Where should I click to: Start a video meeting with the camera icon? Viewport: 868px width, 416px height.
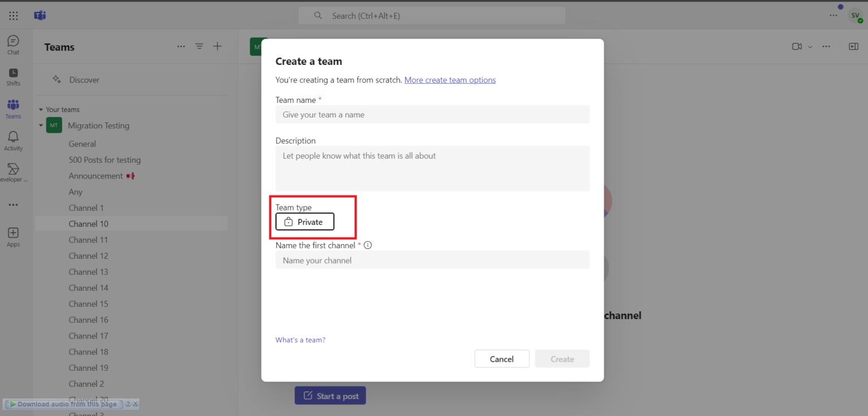coord(797,46)
